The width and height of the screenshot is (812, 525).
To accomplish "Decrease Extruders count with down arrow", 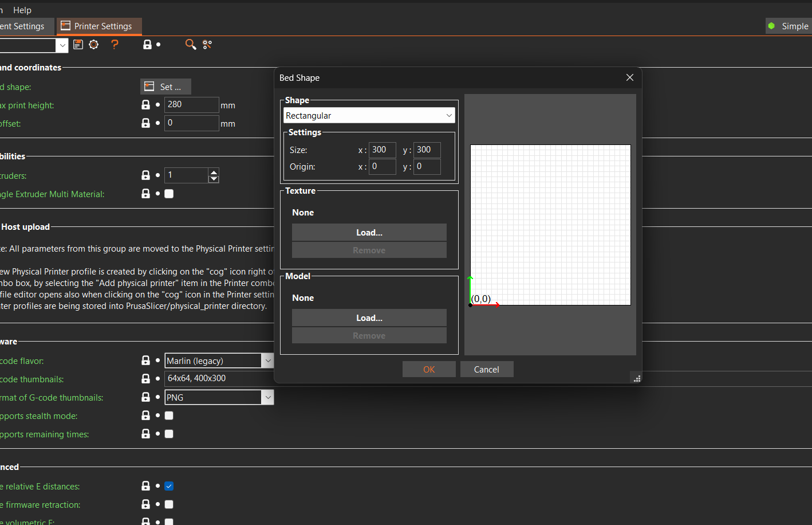I will [x=214, y=179].
